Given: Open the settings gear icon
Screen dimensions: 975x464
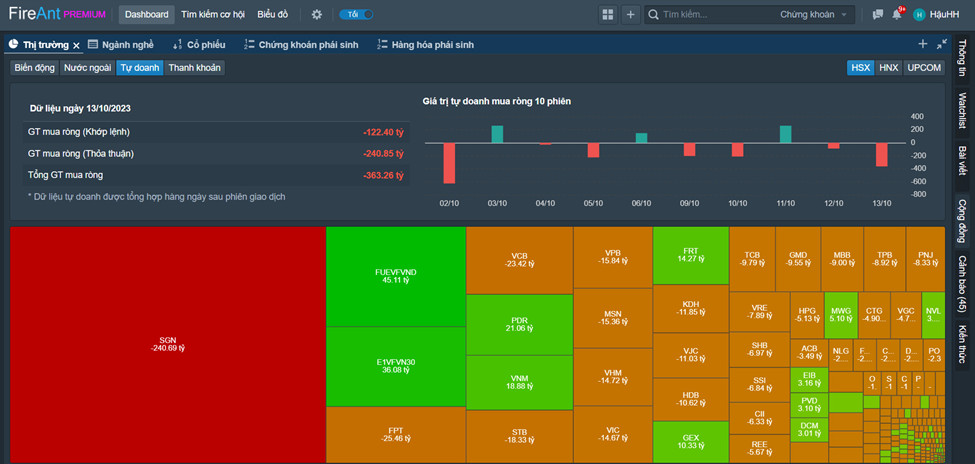Looking at the screenshot, I should click(x=317, y=14).
